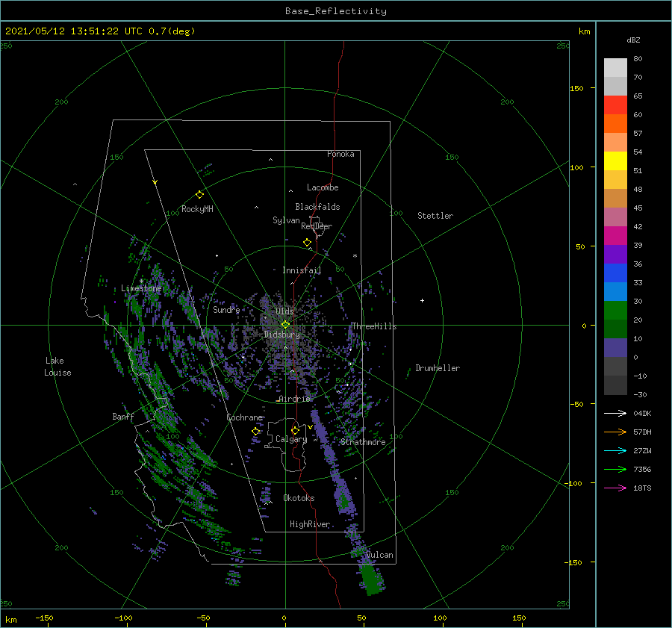Pick the light blue 33-30 dBZ swatch
Screen dimensions: 672x628
click(x=615, y=292)
